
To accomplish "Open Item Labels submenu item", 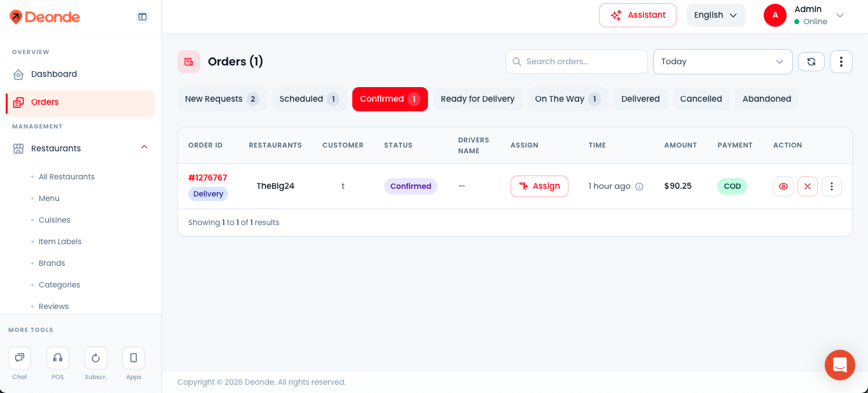I will coord(60,242).
